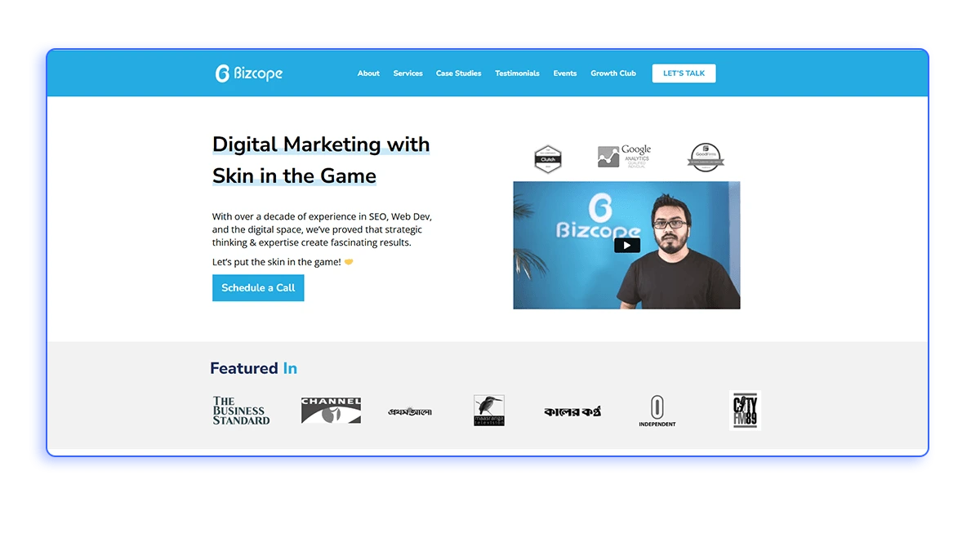The height and width of the screenshot is (551, 980).
Task: Open the About page from navigation
Action: [368, 73]
